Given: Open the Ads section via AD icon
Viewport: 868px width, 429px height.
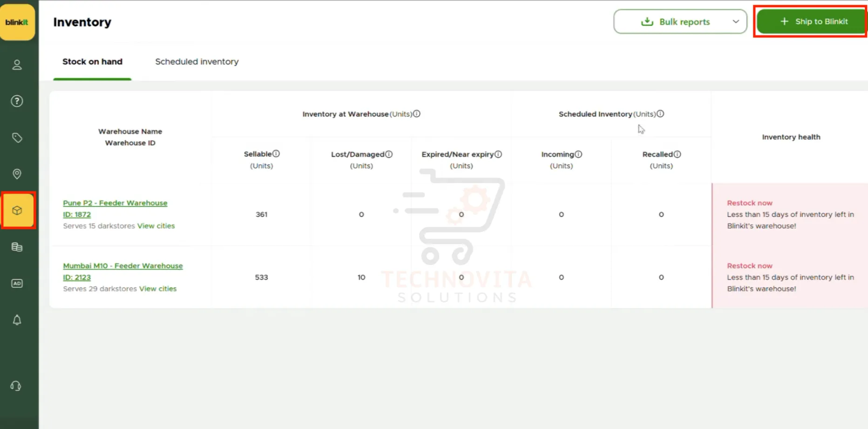Looking at the screenshot, I should pyautogui.click(x=17, y=283).
